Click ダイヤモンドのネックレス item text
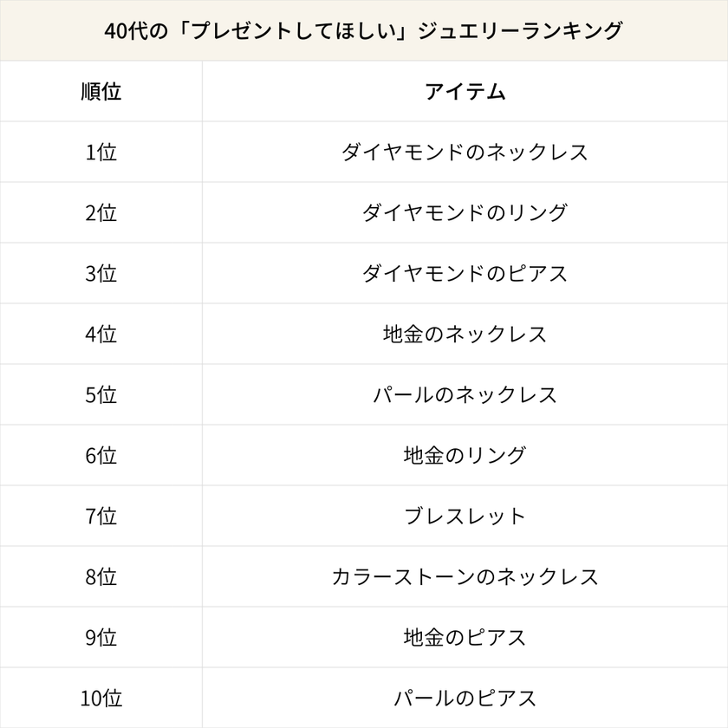The image size is (728, 728). click(x=465, y=152)
